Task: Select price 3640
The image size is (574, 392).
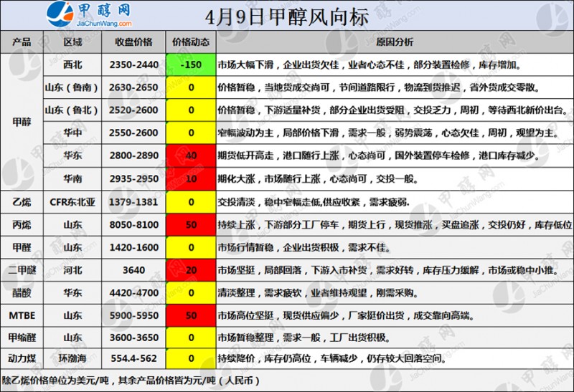Action: 133,270
